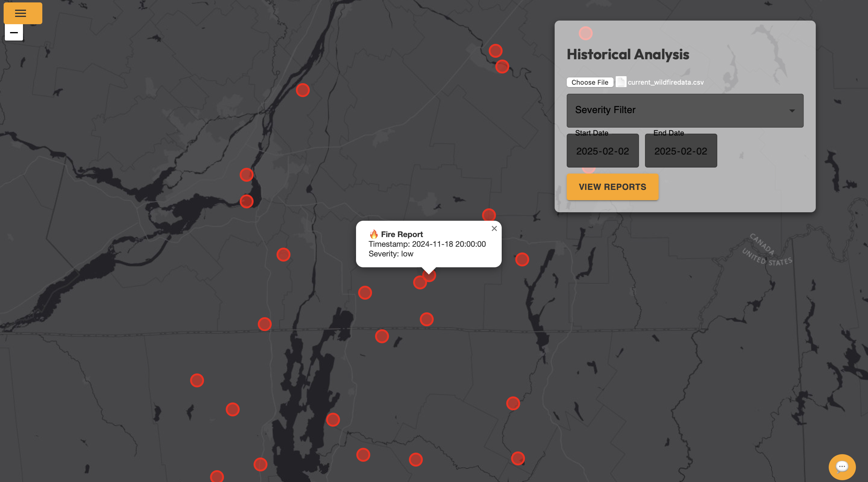868x482 pixels.
Task: Click the fire marker just above the border, right of center
Action: click(426, 319)
